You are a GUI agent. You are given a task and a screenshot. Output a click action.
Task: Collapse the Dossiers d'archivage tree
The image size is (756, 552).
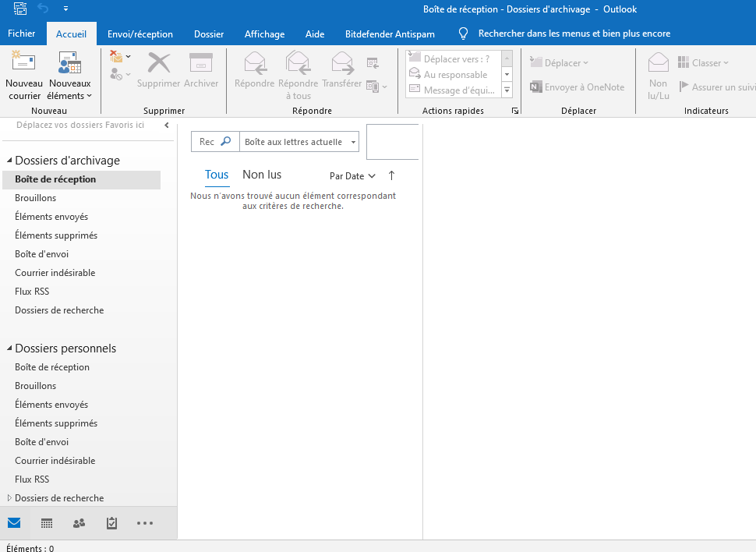(9, 160)
